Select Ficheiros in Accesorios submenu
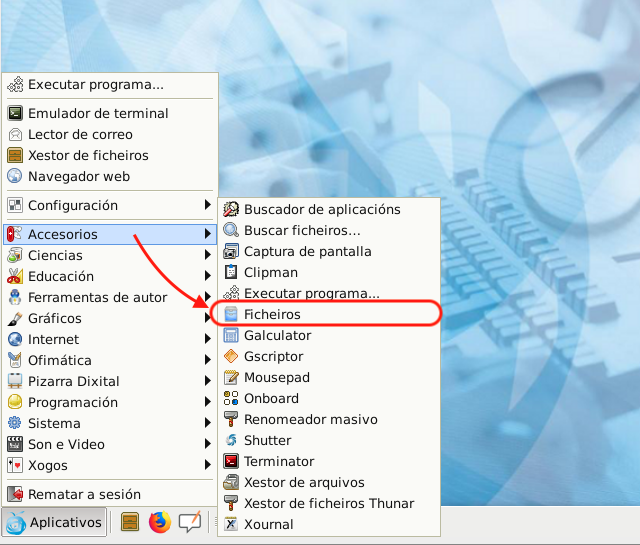The image size is (640, 545). tap(272, 314)
